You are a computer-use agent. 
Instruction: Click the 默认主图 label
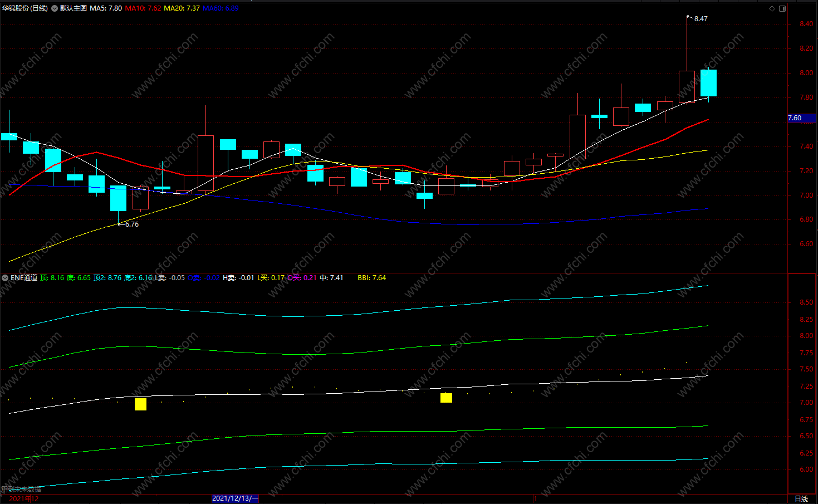coord(74,8)
